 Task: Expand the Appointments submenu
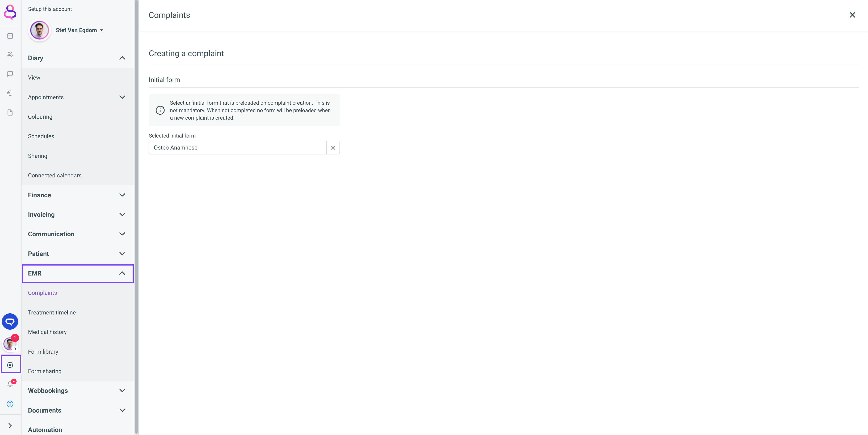78,97
